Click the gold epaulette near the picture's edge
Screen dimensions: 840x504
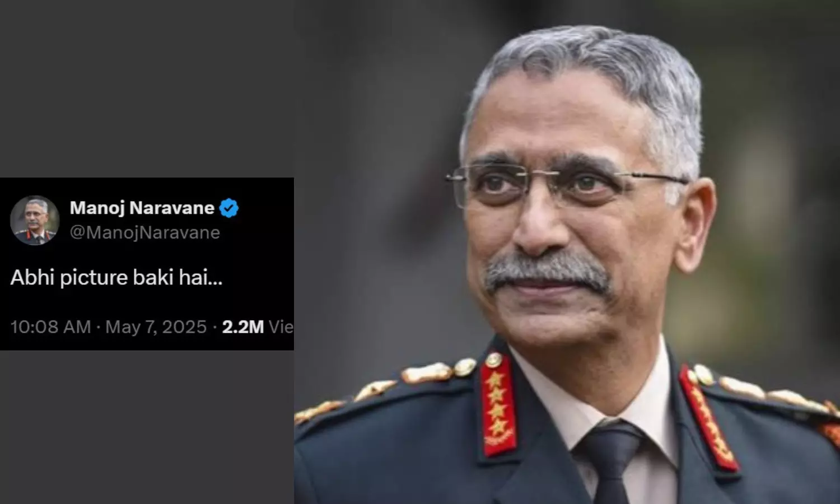click(x=767, y=392)
